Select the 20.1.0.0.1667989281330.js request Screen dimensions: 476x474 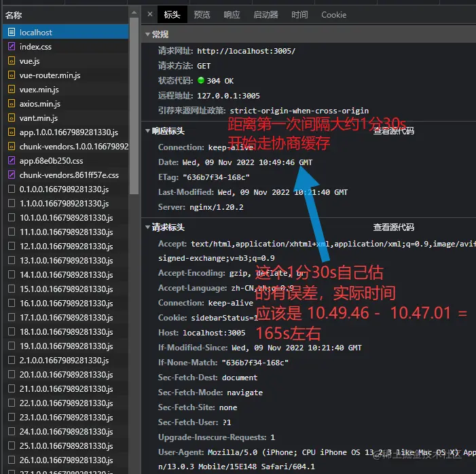pyautogui.click(x=66, y=375)
